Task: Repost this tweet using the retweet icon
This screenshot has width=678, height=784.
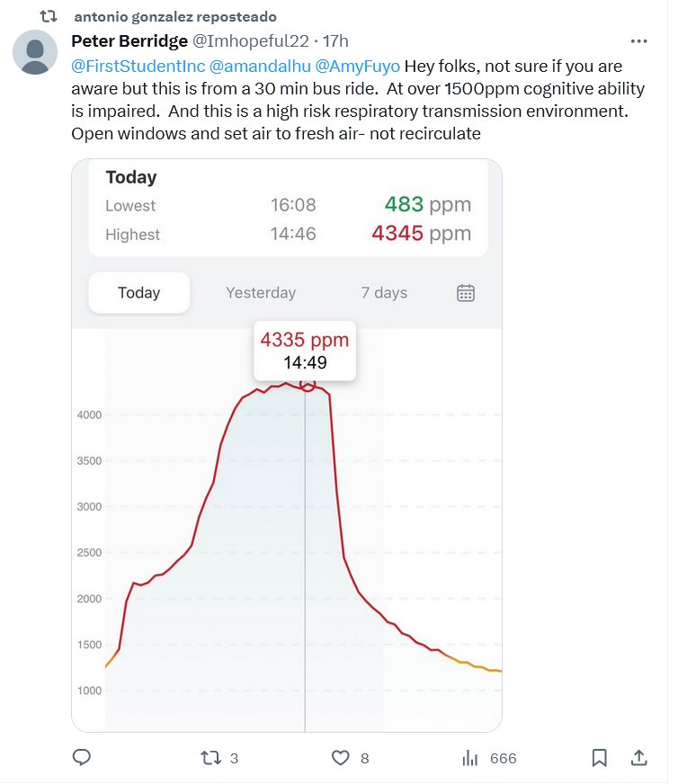Action: [210, 758]
